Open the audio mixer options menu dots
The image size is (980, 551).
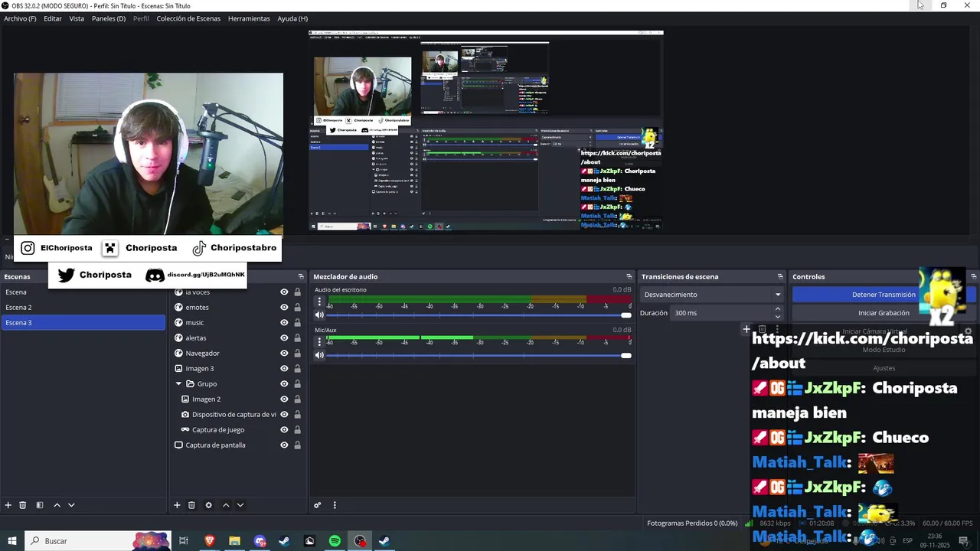coord(335,505)
